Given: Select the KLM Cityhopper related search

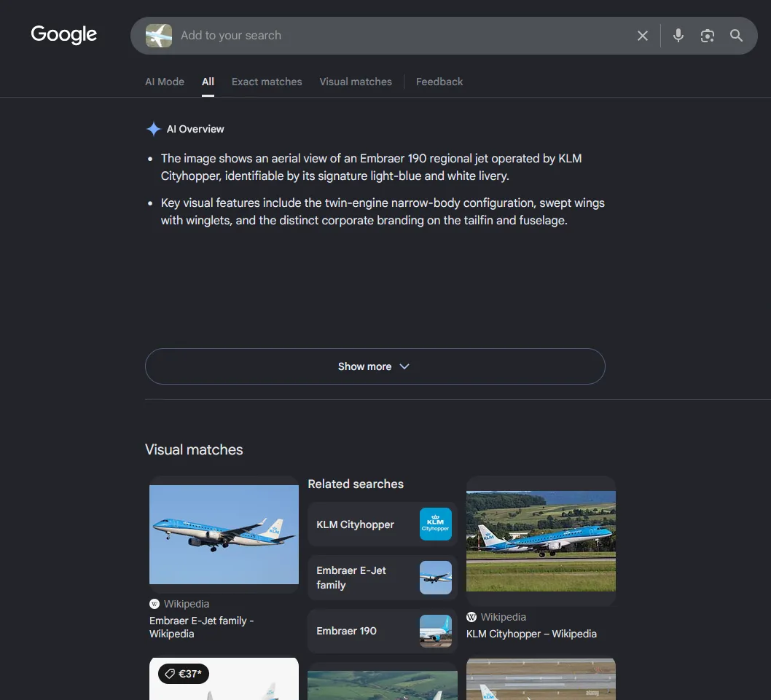Looking at the screenshot, I should (x=382, y=524).
